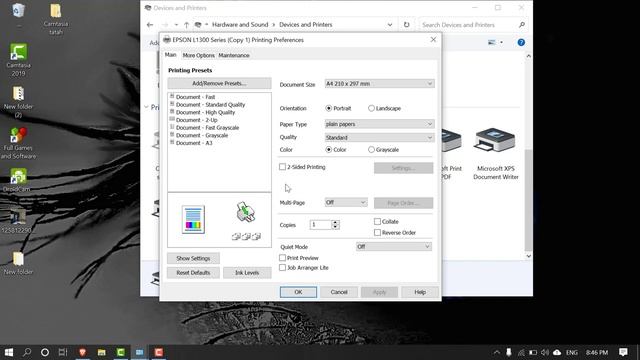This screenshot has height=360, width=640.
Task: Click Add/Remove Presets button
Action: [x=219, y=83]
